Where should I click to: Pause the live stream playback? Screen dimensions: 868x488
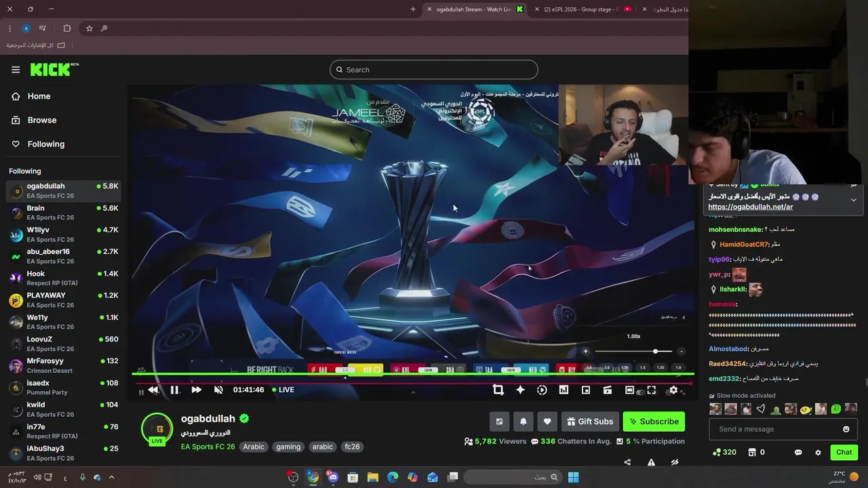coord(174,390)
